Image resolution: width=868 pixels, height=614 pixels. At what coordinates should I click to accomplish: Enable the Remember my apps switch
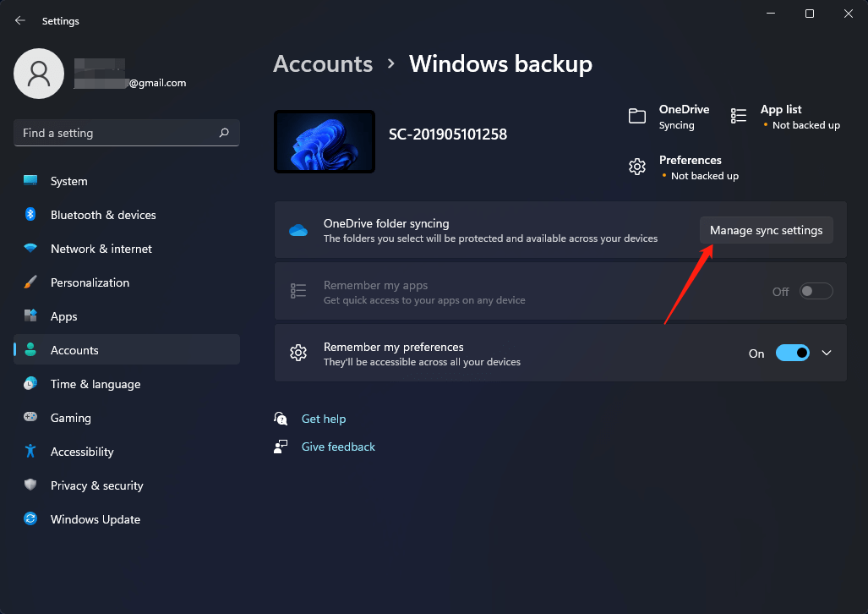click(x=815, y=290)
